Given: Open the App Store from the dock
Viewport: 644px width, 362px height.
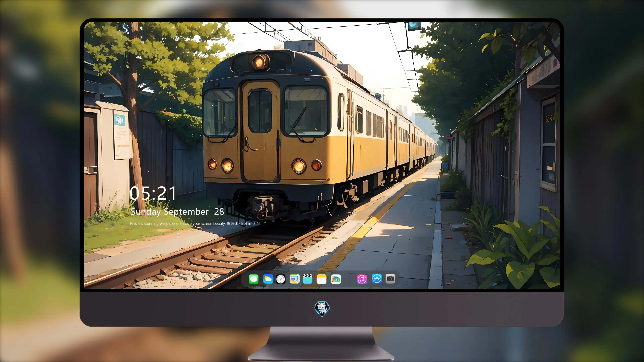Looking at the screenshot, I should tap(377, 279).
